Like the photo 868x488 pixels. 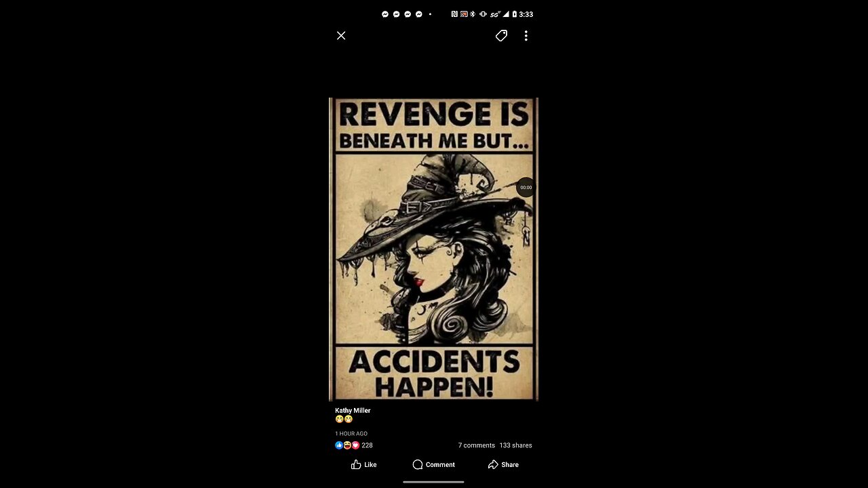[363, 464]
